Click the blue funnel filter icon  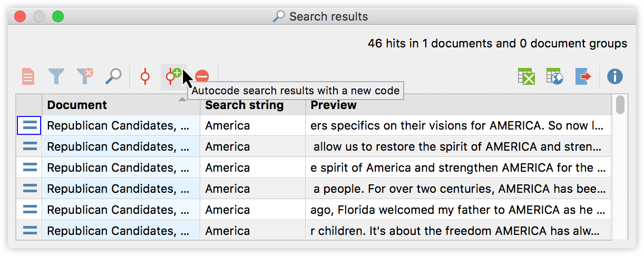coord(56,77)
